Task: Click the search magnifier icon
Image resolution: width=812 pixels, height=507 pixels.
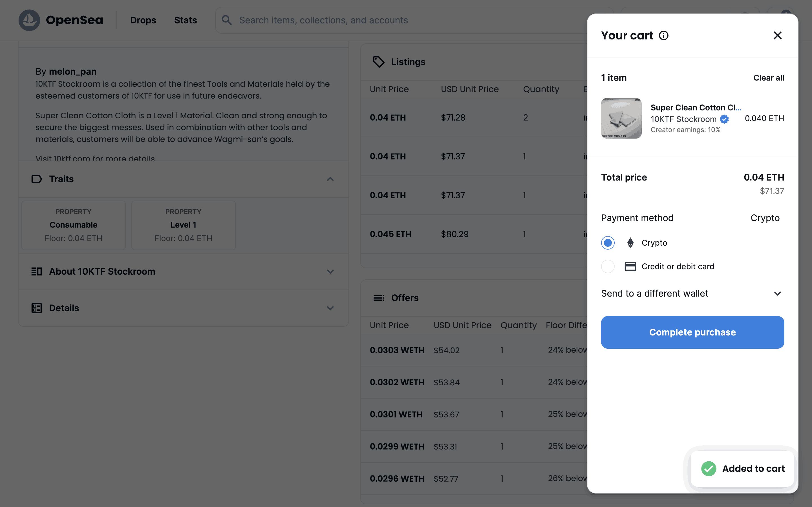Action: click(227, 20)
